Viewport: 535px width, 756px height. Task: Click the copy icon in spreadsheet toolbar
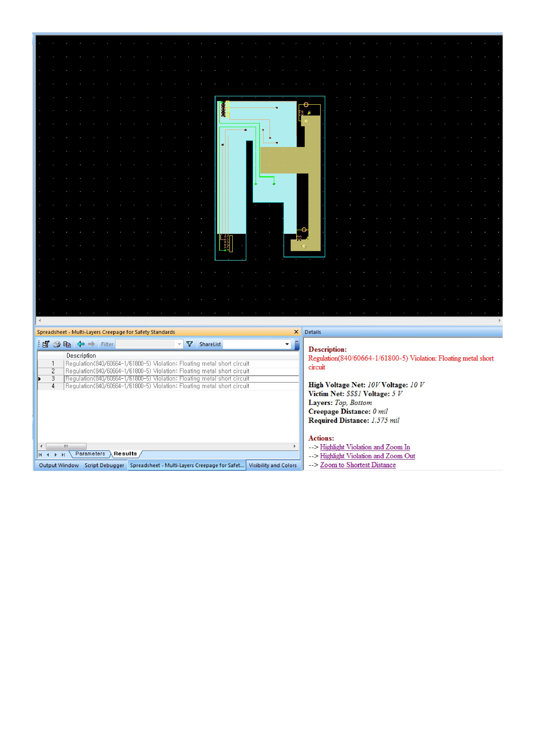(67, 344)
